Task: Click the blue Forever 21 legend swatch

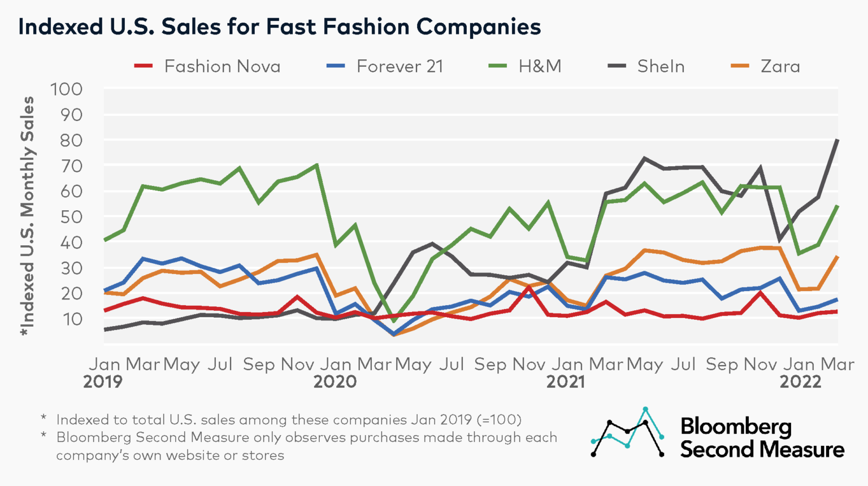Action: coord(336,66)
